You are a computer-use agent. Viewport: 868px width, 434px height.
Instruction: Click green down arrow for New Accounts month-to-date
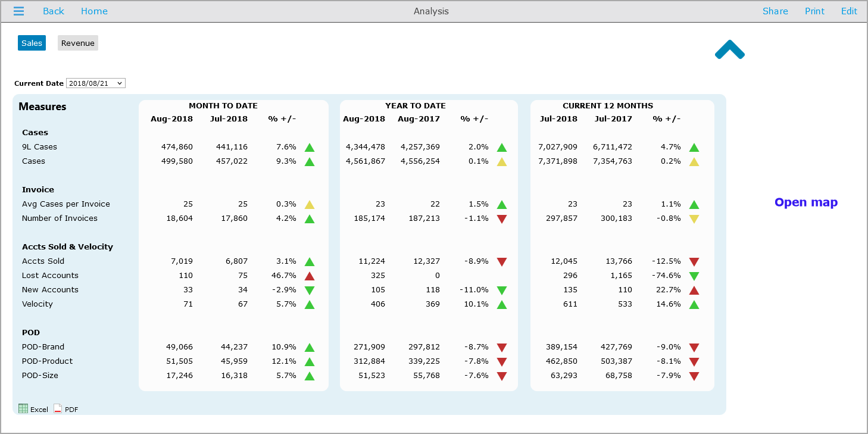tap(310, 291)
